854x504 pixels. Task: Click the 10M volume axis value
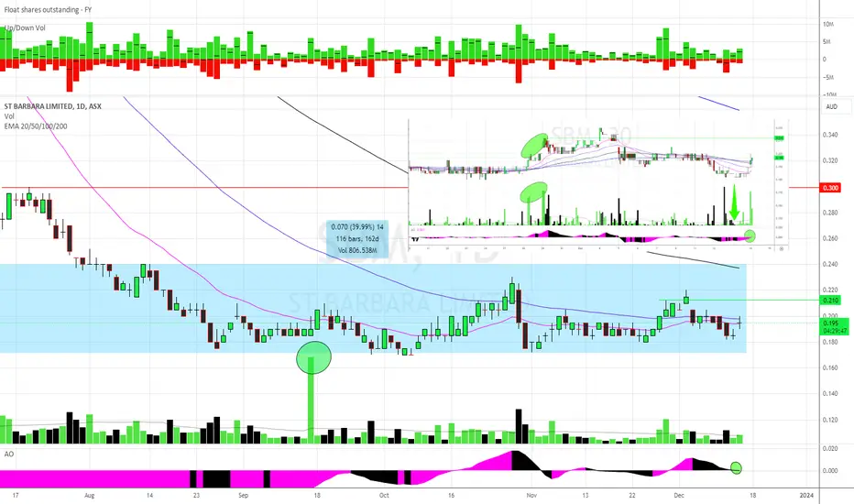pyautogui.click(x=828, y=24)
